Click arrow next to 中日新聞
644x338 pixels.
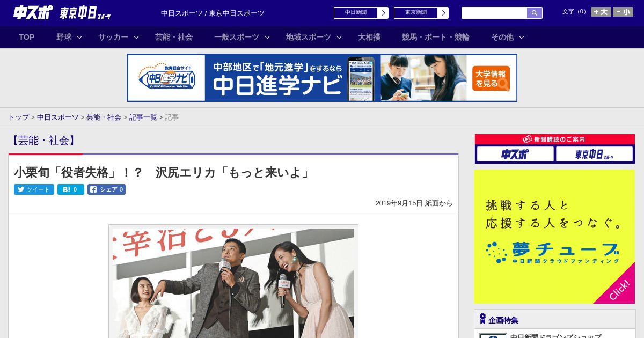click(x=383, y=13)
